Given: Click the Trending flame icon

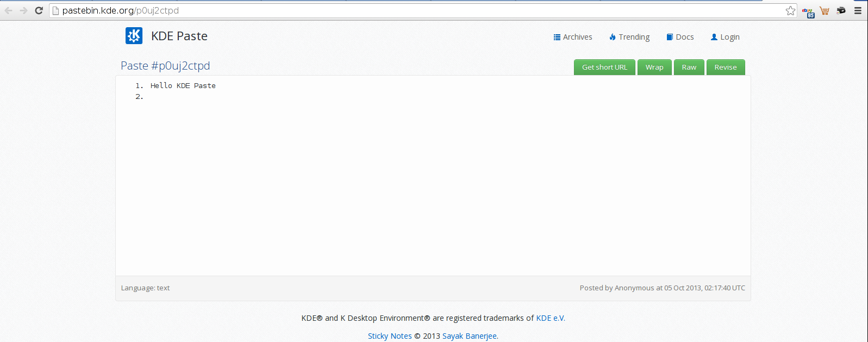Looking at the screenshot, I should pyautogui.click(x=613, y=37).
